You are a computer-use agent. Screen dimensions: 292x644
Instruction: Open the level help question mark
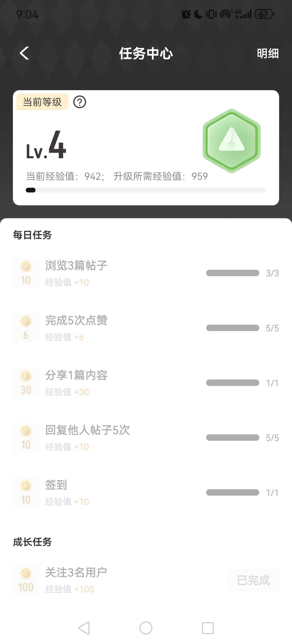click(x=79, y=102)
